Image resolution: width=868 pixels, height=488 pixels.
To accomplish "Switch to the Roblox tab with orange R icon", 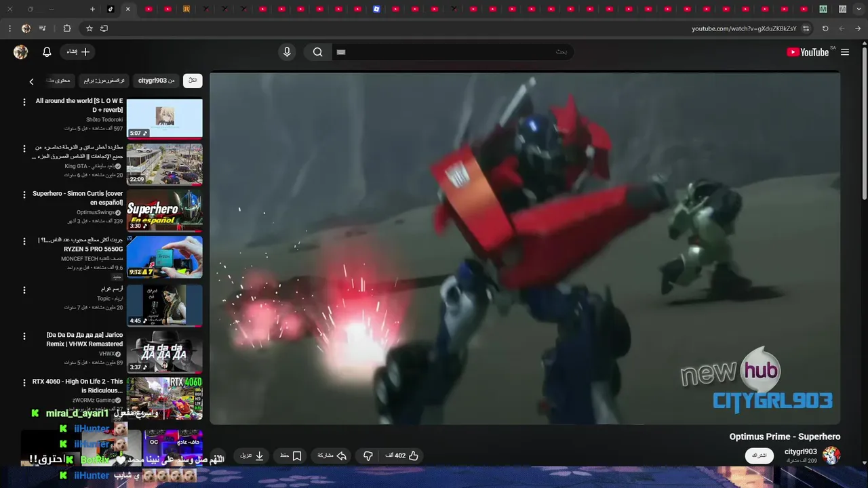I will 186,9.
